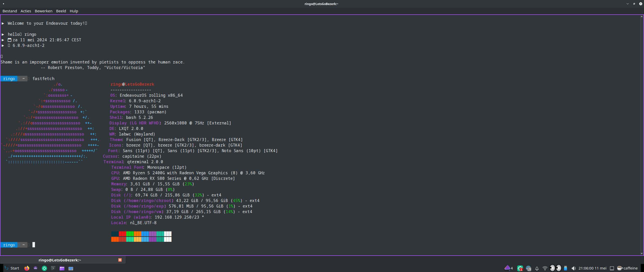Viewport: 644px width, 272px height.
Task: Open the clock showing 21:06:00 11 mei
Action: [x=592, y=268]
